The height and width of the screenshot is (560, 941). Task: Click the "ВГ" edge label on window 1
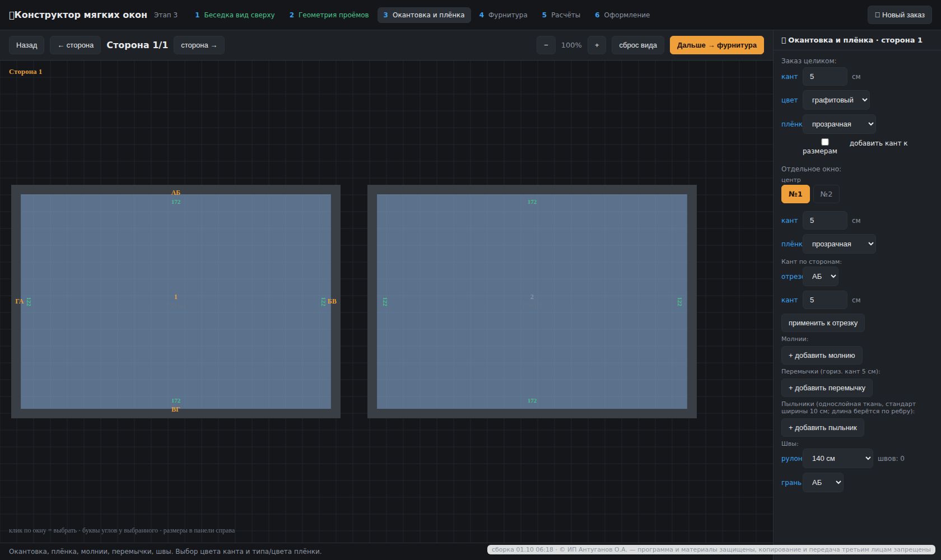pyautogui.click(x=176, y=410)
